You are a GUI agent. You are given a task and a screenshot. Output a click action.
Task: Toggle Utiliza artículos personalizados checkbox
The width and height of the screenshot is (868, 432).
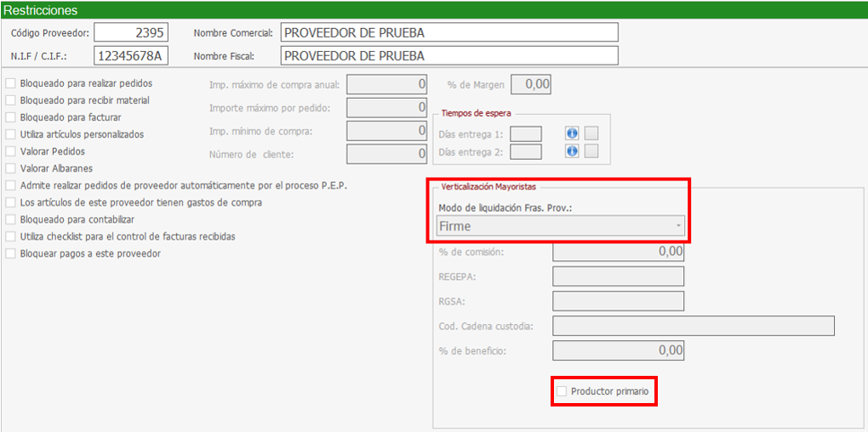(x=11, y=134)
